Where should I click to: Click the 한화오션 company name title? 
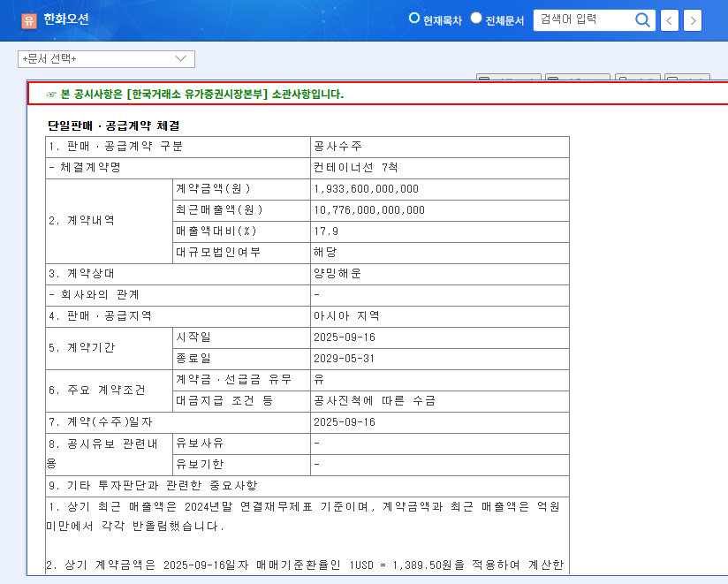pyautogui.click(x=66, y=19)
